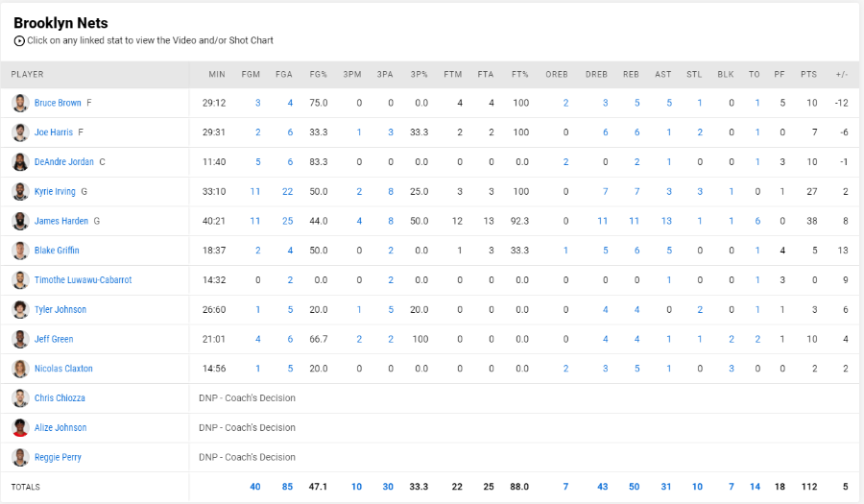Screen dimensions: 864x504
Task: Open Kyrie Irving's headshot thumbnail
Action: click(20, 192)
